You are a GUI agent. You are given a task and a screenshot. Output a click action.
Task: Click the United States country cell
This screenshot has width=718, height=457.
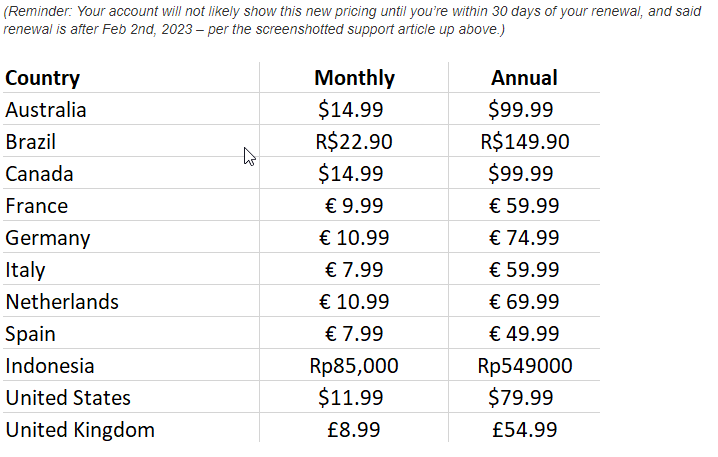tap(68, 398)
